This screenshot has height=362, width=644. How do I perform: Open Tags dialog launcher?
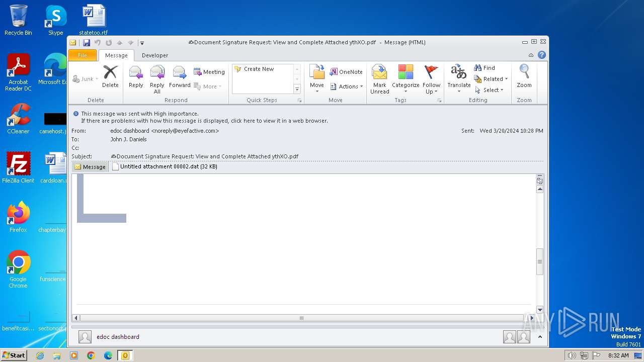coord(439,101)
